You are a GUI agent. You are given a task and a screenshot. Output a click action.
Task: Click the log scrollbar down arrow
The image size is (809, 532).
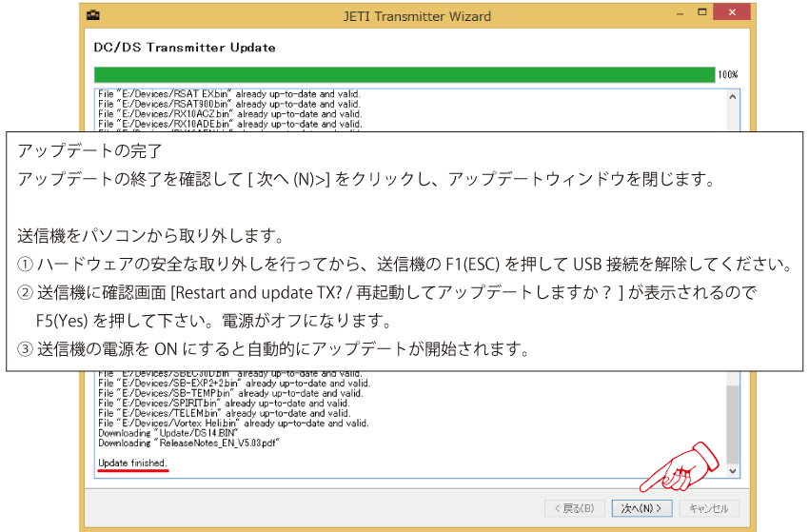[733, 470]
